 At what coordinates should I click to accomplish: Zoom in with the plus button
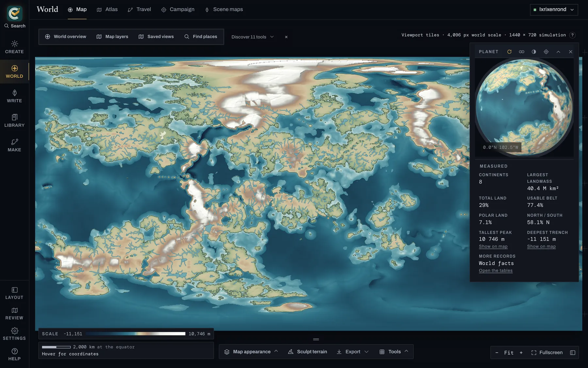pos(521,353)
